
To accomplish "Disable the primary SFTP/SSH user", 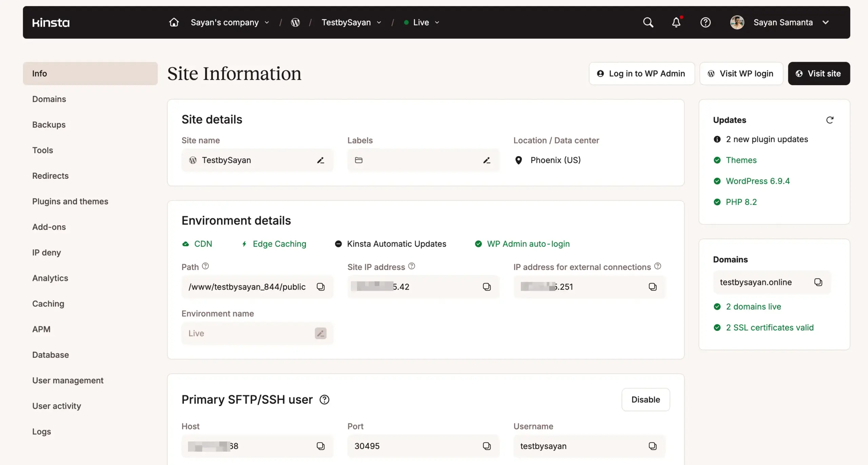I will coord(645,400).
